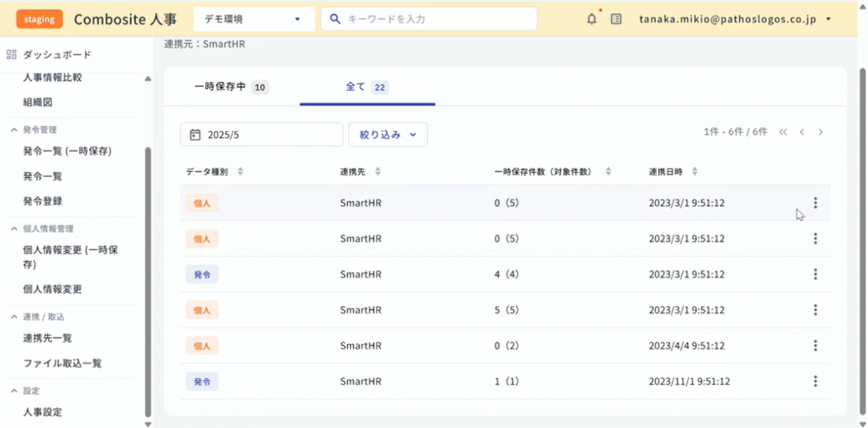The image size is (868, 428).
Task: Focus the キーワードを入力 search field
Action: pos(429,19)
